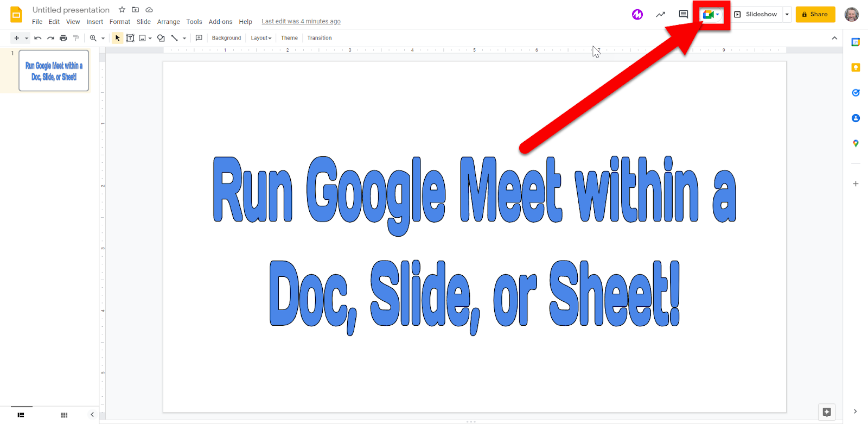Start the Slideshow

point(756,15)
